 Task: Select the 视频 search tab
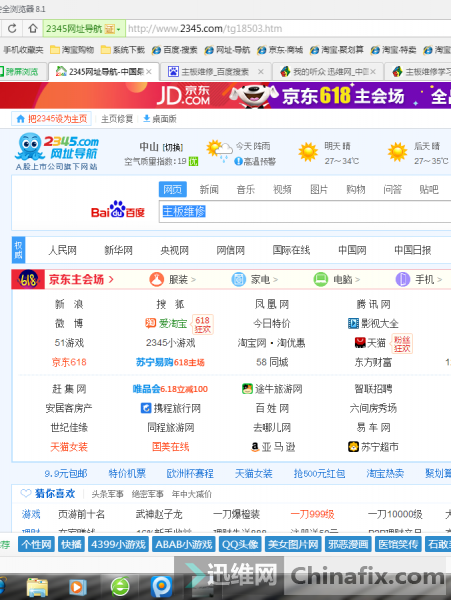[282, 189]
